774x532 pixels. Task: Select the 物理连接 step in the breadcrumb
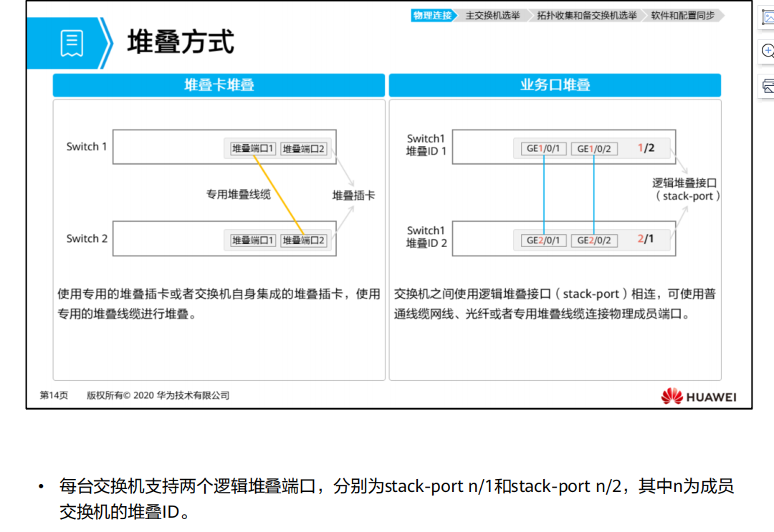432,16
